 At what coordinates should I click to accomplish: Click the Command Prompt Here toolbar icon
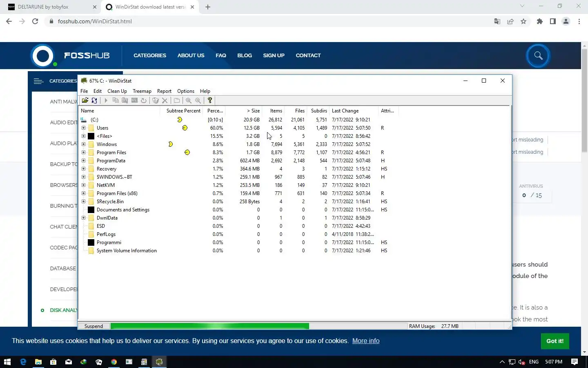(134, 100)
